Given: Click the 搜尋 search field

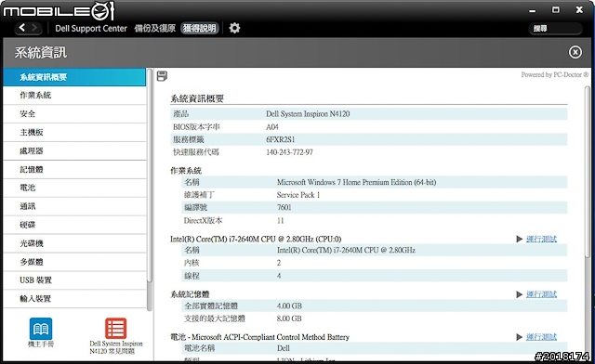Looking at the screenshot, I should tap(555, 29).
